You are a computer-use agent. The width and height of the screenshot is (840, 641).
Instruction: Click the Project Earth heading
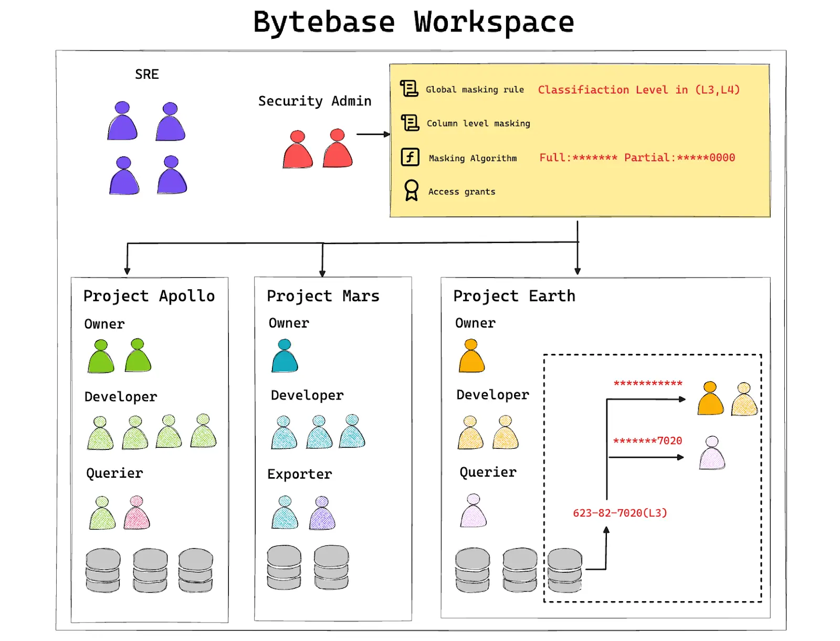pyautogui.click(x=514, y=296)
